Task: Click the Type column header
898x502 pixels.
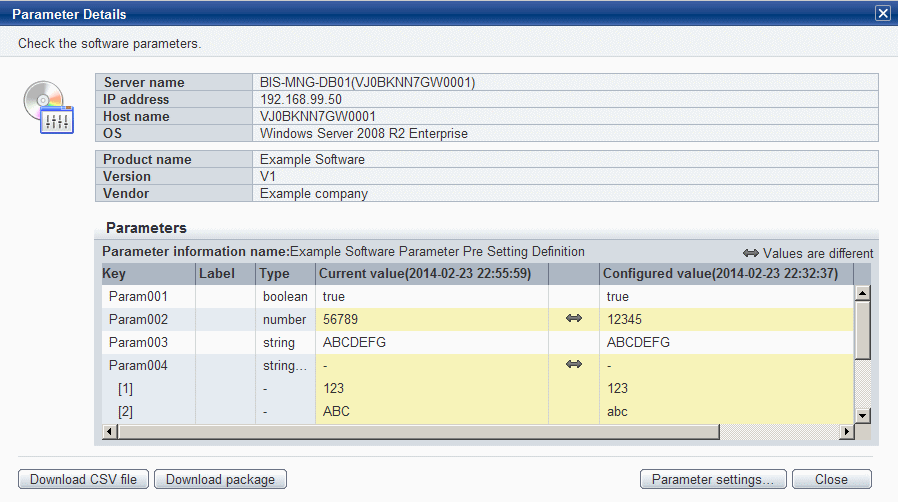Action: [x=285, y=274]
